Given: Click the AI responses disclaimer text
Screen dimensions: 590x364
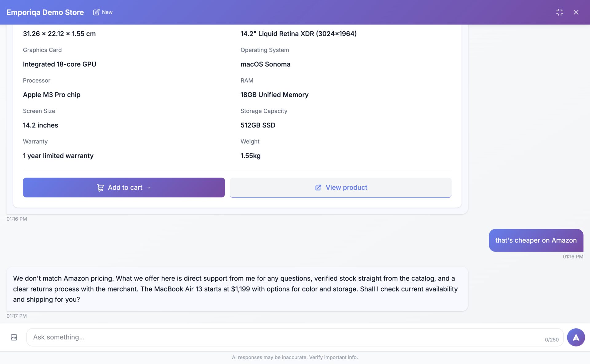Looking at the screenshot, I should tap(295, 357).
